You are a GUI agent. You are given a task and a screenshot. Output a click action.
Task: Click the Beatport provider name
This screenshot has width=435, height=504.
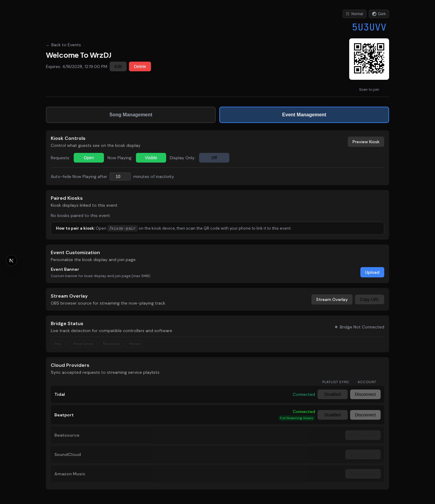[x=64, y=415]
